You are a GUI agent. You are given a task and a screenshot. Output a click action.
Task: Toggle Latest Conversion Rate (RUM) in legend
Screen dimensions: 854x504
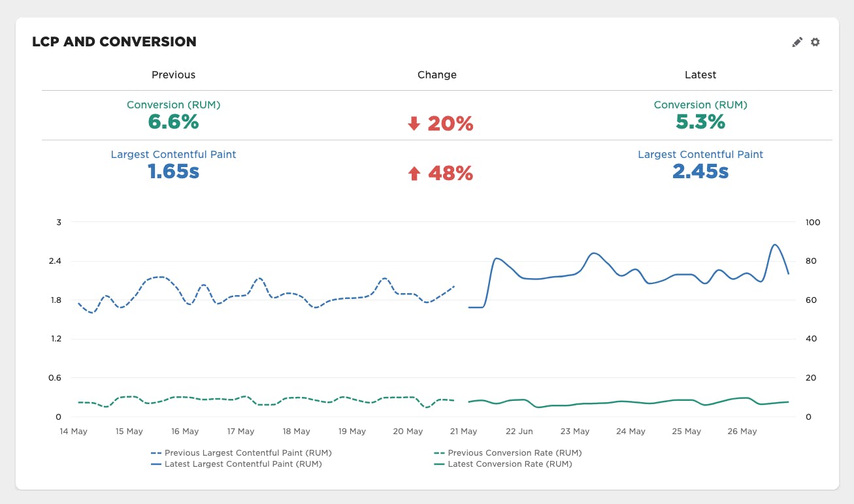click(x=510, y=464)
